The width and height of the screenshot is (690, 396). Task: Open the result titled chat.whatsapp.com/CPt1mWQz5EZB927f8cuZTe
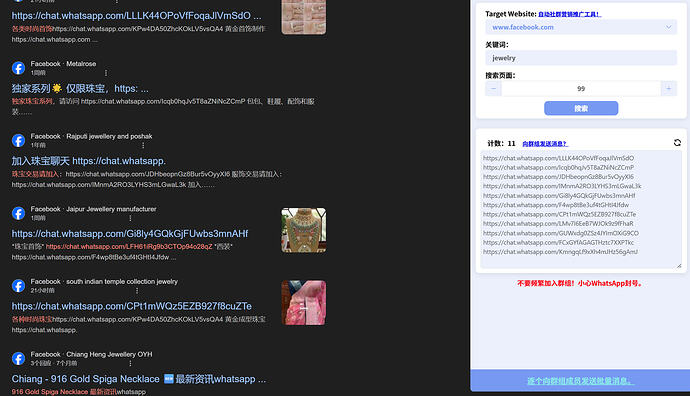pyautogui.click(x=132, y=306)
